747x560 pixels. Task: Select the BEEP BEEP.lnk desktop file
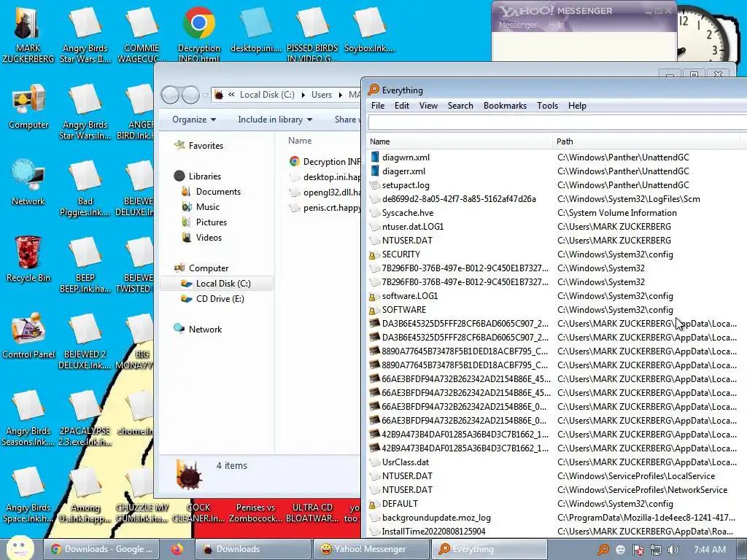click(x=85, y=265)
